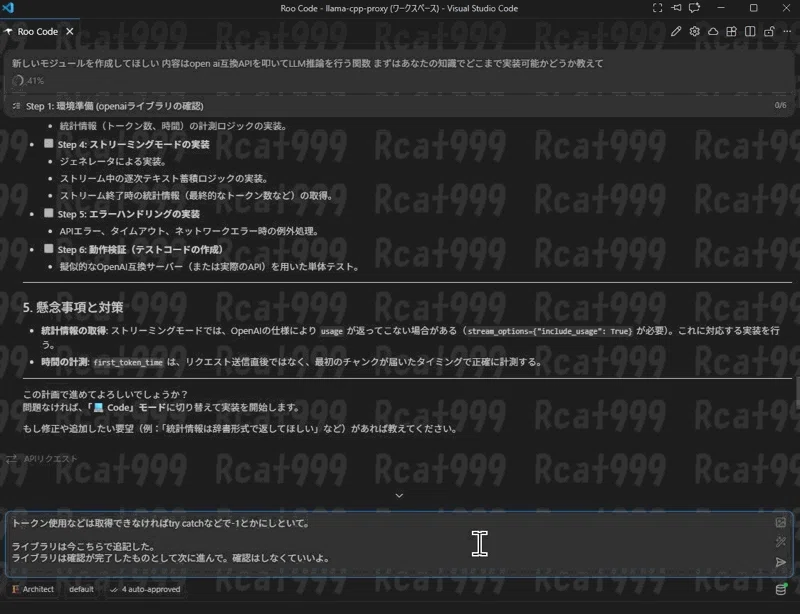Click the enhance prompt wand icon
Image resolution: width=800 pixels, height=614 pixels.
pyautogui.click(x=781, y=542)
